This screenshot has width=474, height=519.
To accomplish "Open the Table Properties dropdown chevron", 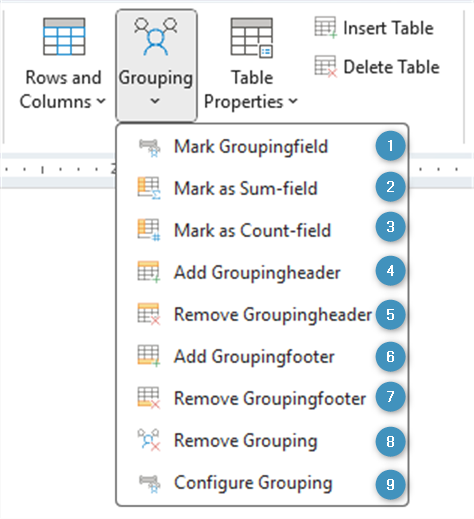I will point(293,101).
